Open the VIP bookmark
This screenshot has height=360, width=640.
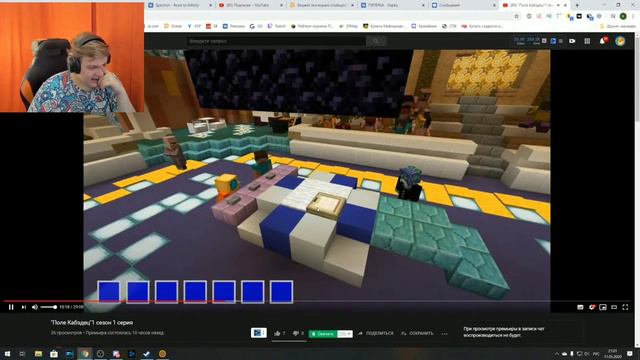194,26
